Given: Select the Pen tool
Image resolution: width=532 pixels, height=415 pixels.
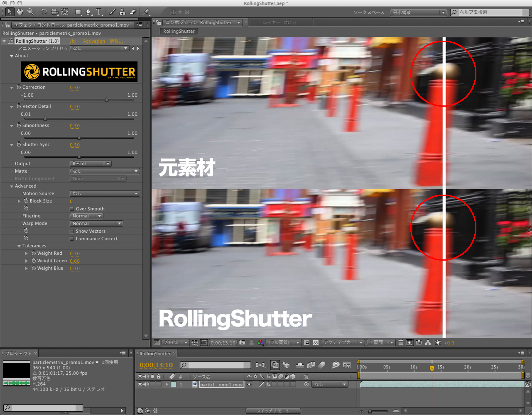Looking at the screenshot, I should coord(88,12).
